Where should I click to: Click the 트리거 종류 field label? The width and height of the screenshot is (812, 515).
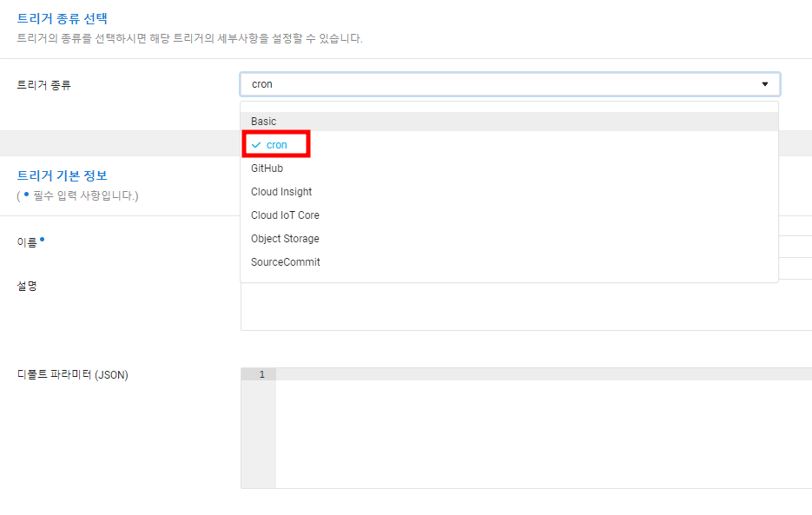pos(43,85)
